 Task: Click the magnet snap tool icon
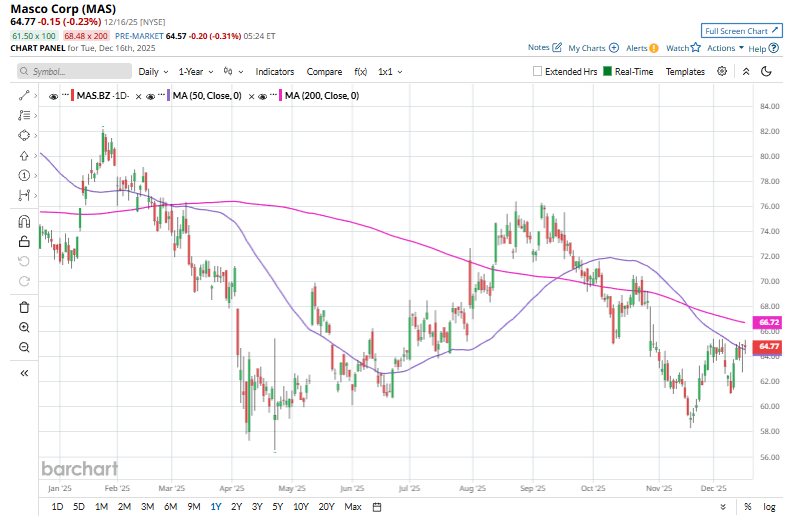[24, 221]
